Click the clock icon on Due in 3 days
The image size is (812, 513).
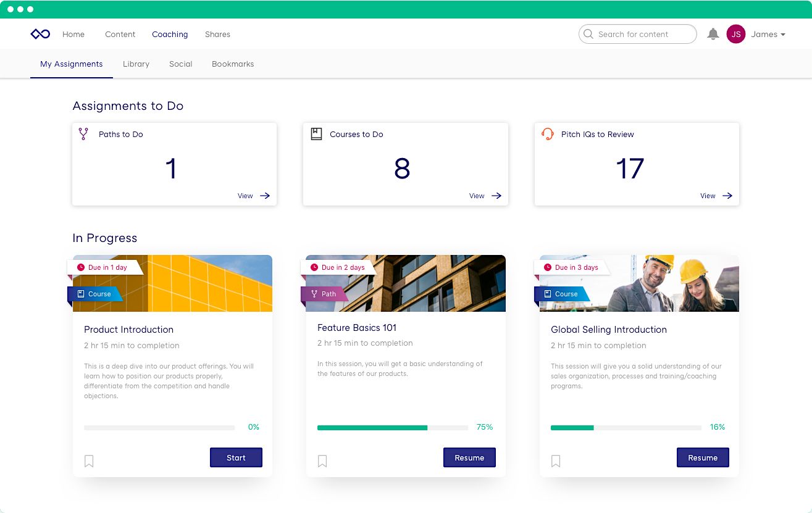pyautogui.click(x=548, y=267)
